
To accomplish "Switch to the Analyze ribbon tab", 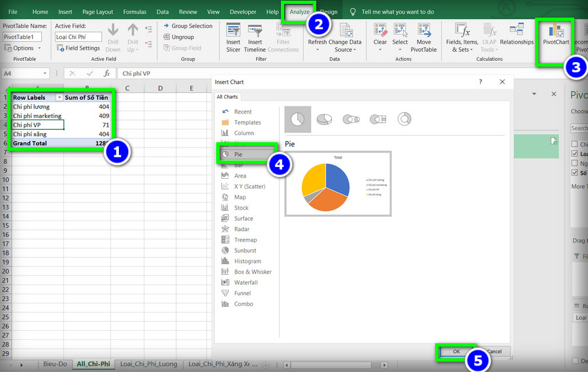I will (299, 12).
